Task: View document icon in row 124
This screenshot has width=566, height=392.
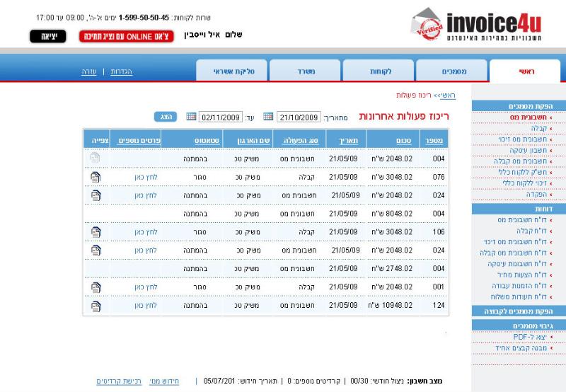Action: (96, 306)
